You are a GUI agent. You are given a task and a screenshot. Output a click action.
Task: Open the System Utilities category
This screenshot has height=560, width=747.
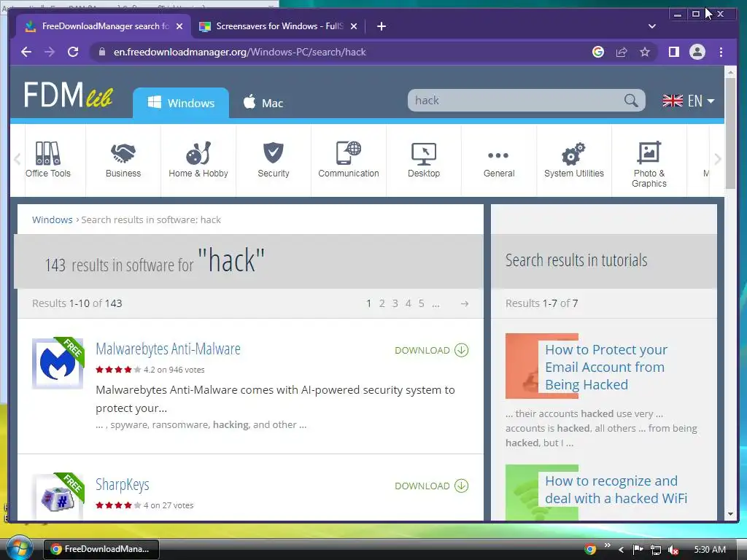point(574,160)
